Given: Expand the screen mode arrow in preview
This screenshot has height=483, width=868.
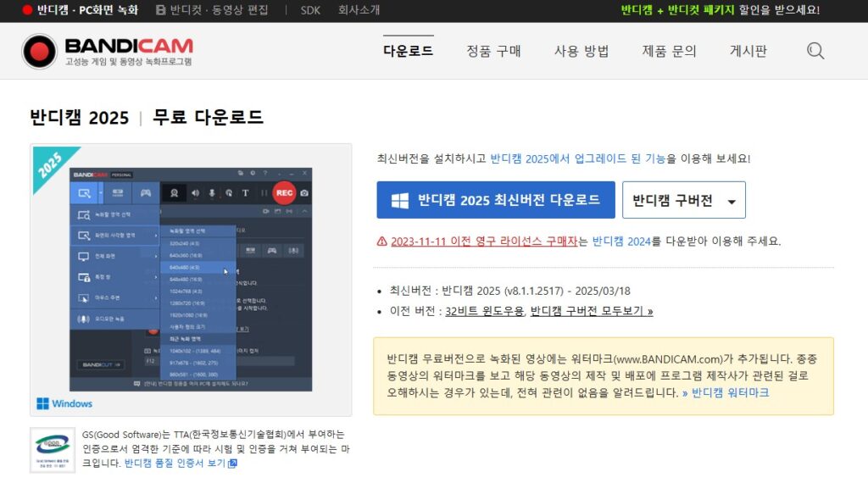Looking at the screenshot, I should point(101,193).
